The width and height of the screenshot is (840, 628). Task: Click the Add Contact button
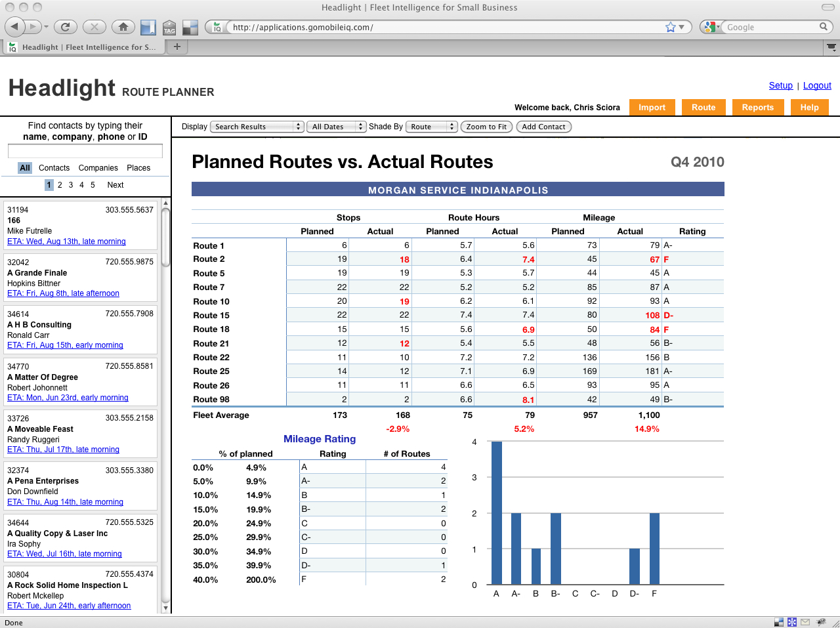(x=543, y=127)
